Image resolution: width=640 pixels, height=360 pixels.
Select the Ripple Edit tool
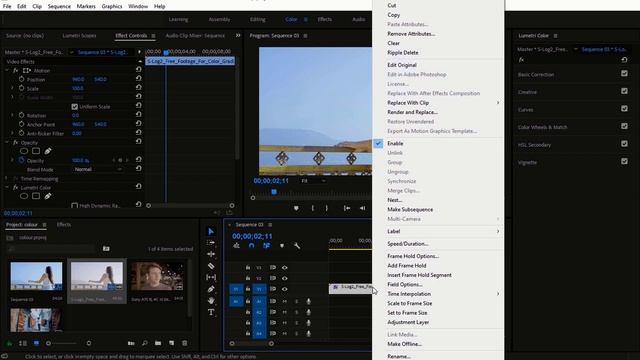[x=211, y=254]
